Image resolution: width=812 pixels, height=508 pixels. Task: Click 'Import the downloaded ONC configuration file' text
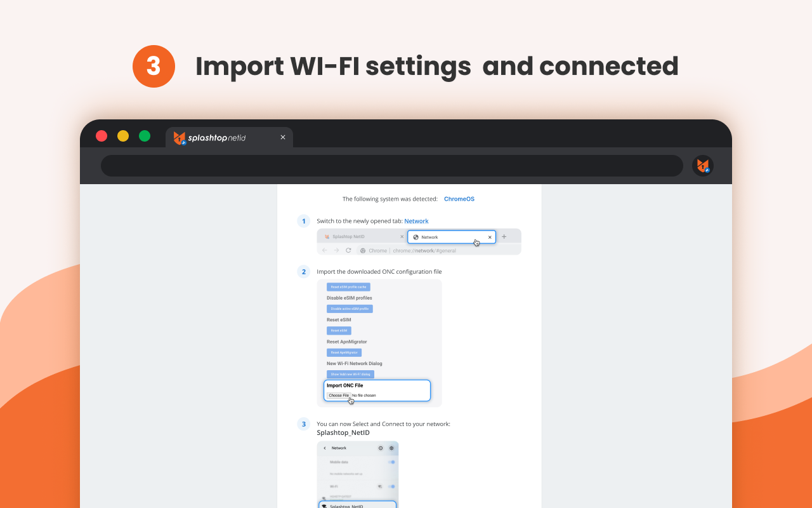[x=379, y=272]
